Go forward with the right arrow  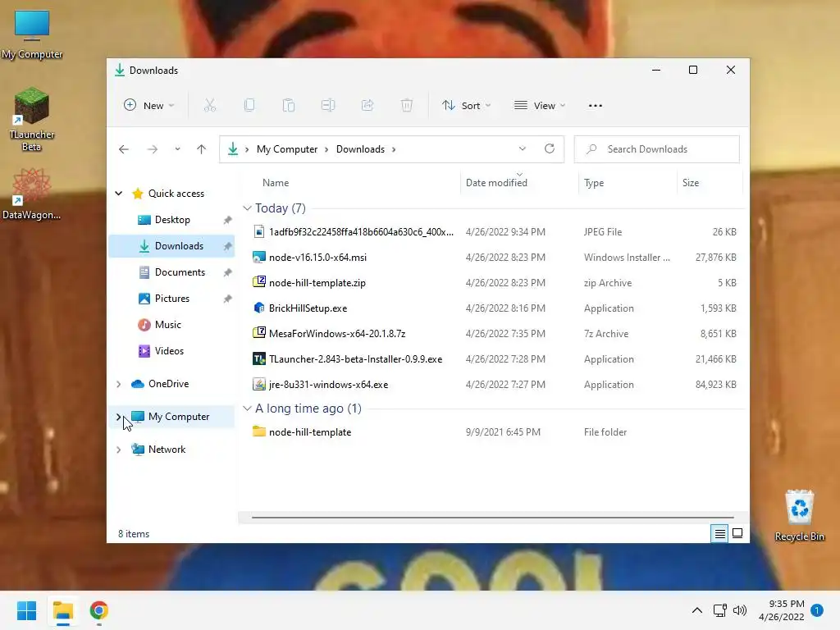coord(153,149)
